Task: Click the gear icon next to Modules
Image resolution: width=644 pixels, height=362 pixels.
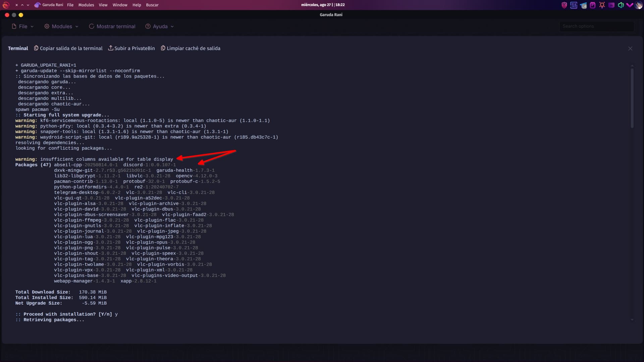Action: (47, 26)
